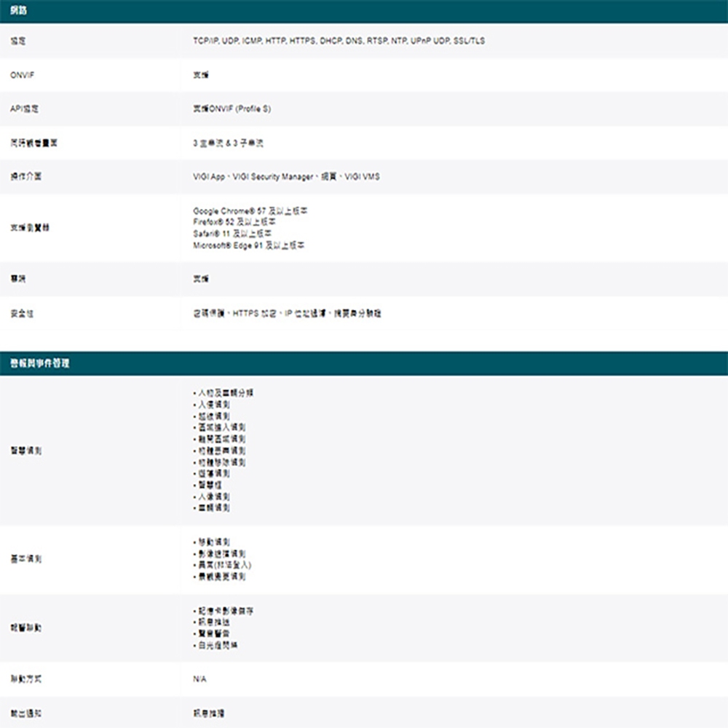Select the API row label
Screen dimensions: 728x728
click(25, 108)
